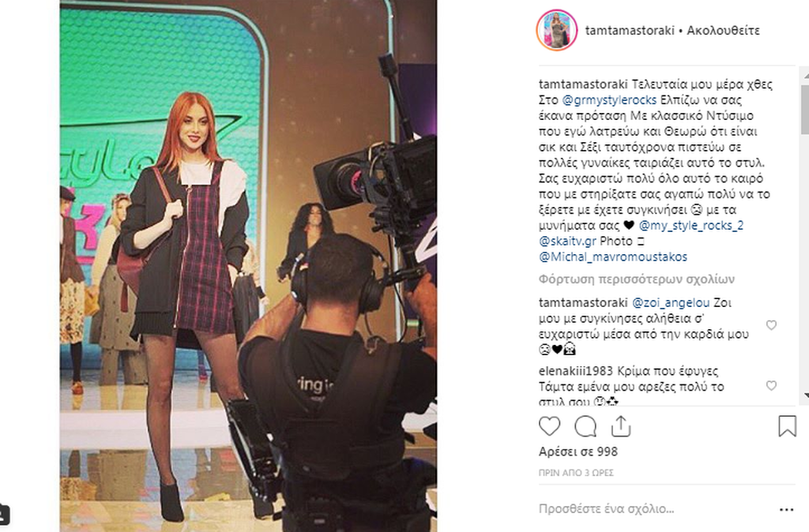This screenshot has height=532, width=809.
Task: Share the post via the upload arrow icon
Action: point(621,425)
